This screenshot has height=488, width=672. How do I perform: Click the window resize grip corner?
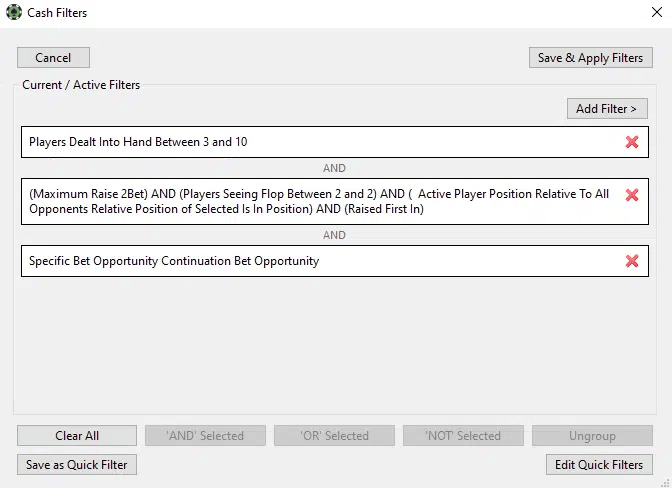pos(666,482)
